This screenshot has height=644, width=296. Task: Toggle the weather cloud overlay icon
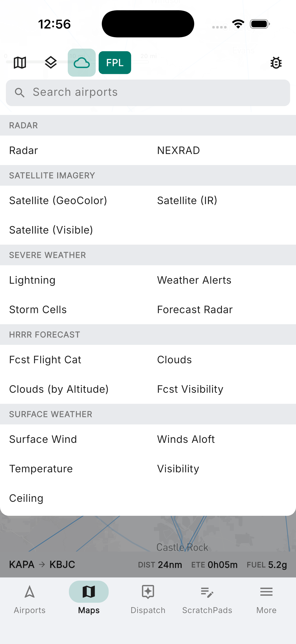pyautogui.click(x=82, y=62)
